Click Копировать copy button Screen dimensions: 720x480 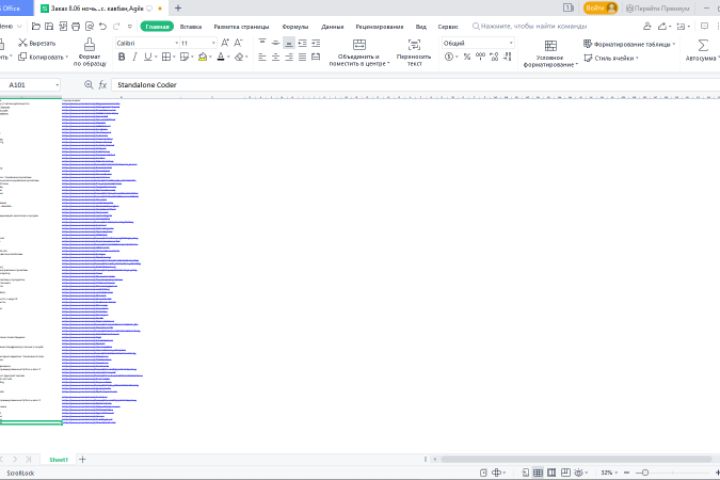coord(42,57)
